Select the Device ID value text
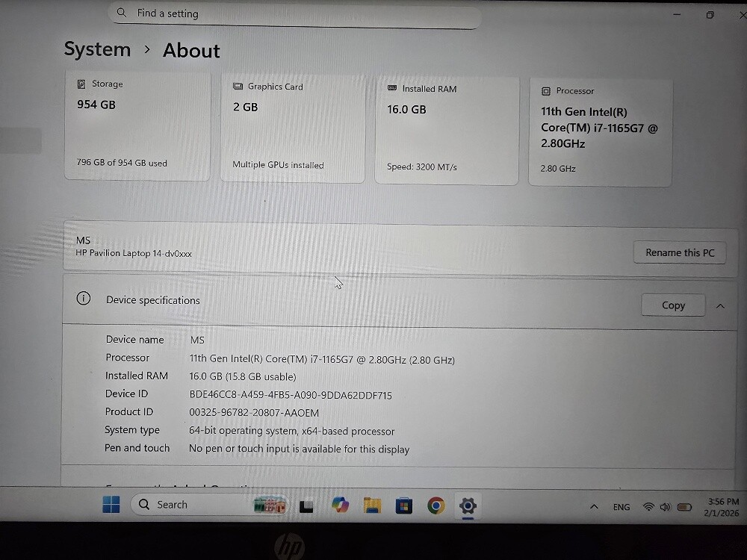 pyautogui.click(x=291, y=395)
